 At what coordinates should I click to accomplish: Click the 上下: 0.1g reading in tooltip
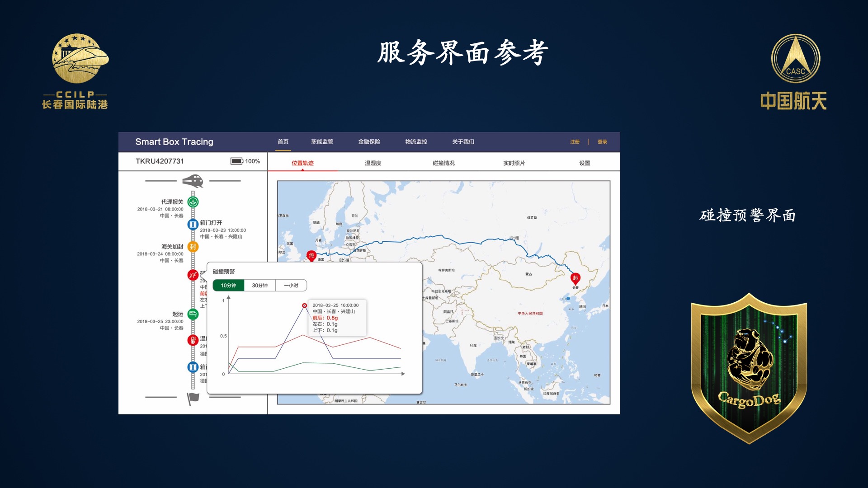(325, 330)
